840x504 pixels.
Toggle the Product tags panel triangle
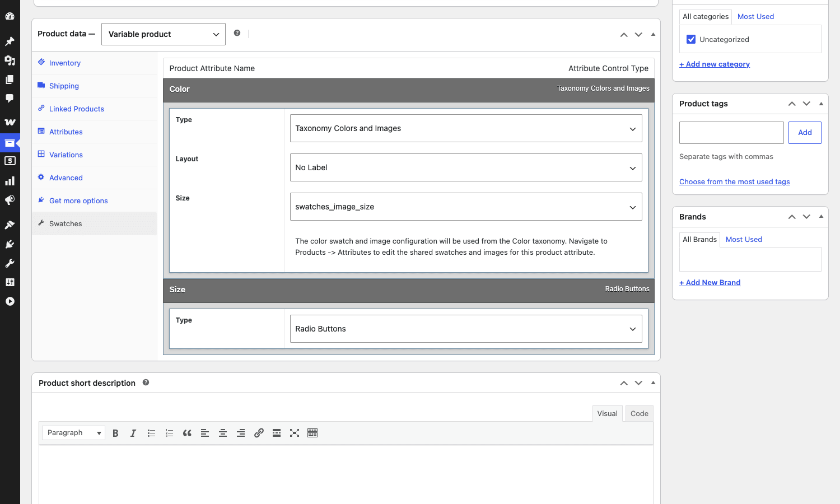[821, 104]
